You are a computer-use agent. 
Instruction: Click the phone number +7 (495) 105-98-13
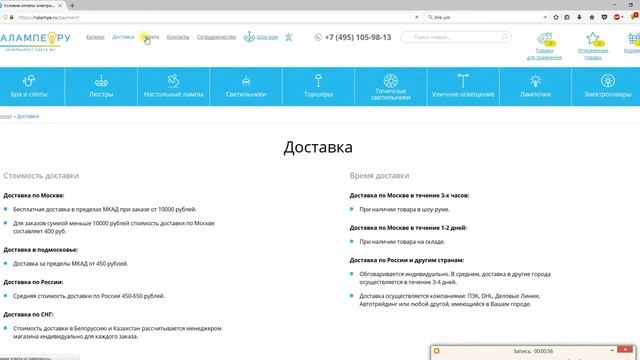pyautogui.click(x=358, y=37)
